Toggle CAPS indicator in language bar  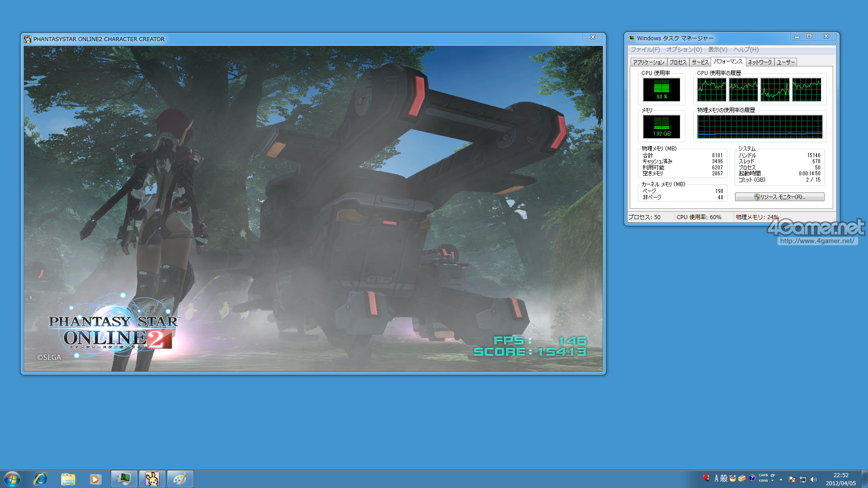(763, 475)
